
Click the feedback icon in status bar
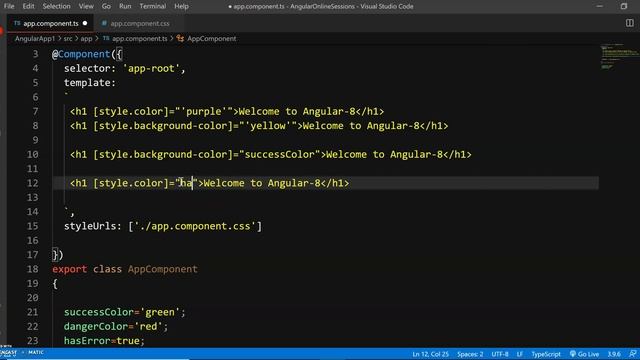[632, 354]
